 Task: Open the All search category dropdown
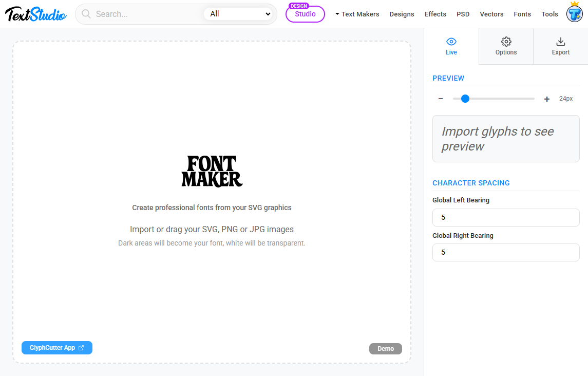point(239,14)
